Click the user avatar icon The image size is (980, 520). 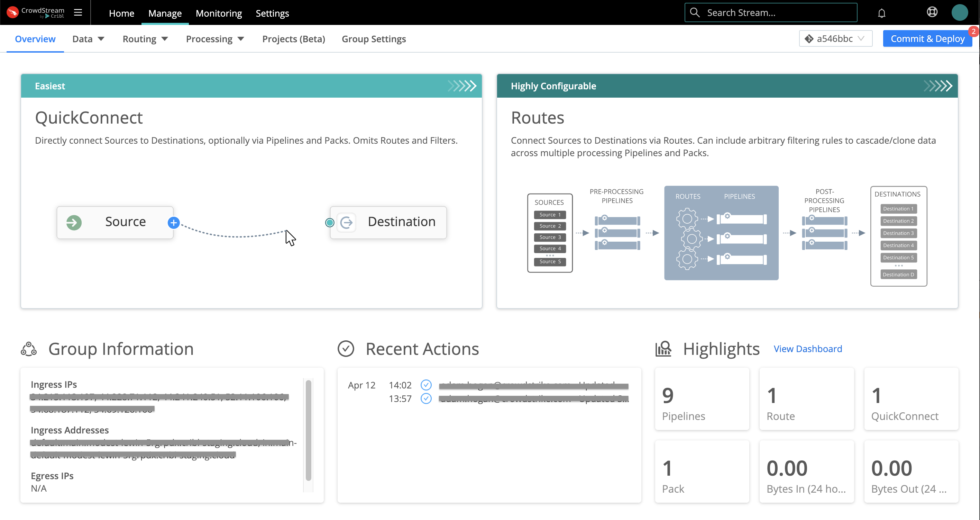tap(960, 12)
